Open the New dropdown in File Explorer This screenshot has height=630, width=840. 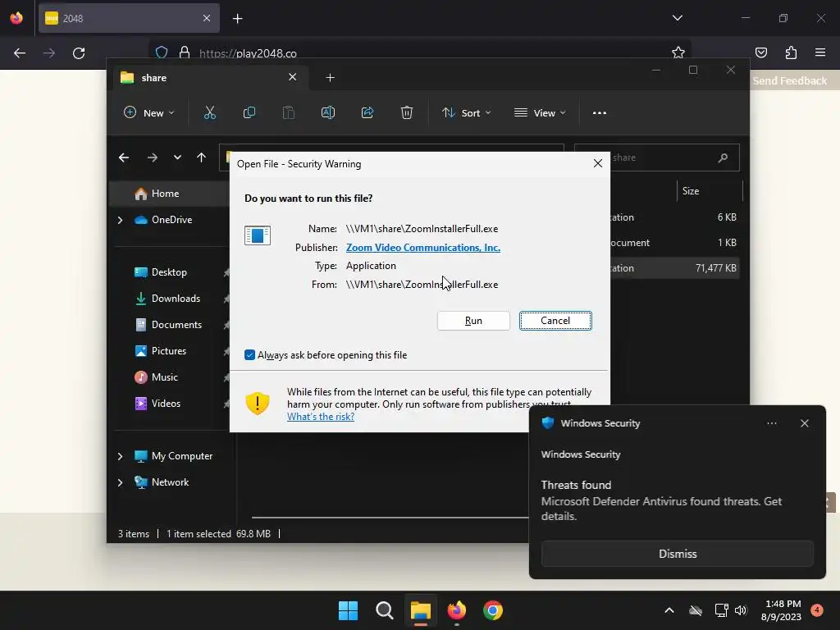click(149, 113)
